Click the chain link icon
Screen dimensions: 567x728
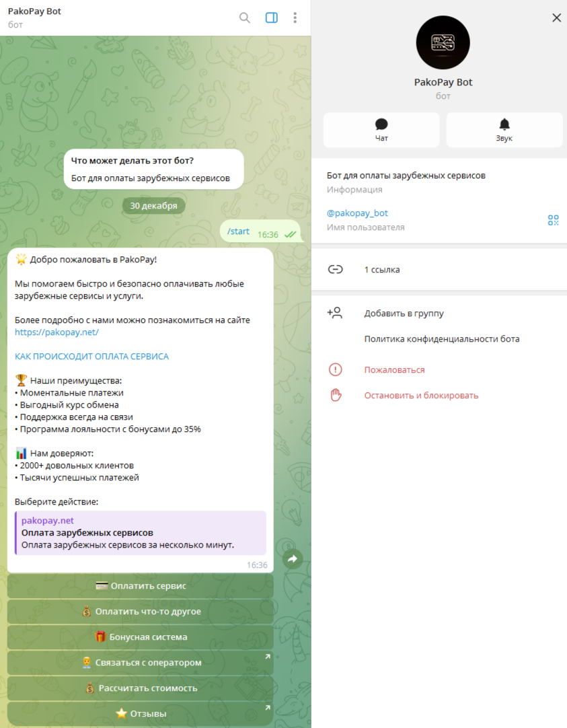click(x=336, y=270)
